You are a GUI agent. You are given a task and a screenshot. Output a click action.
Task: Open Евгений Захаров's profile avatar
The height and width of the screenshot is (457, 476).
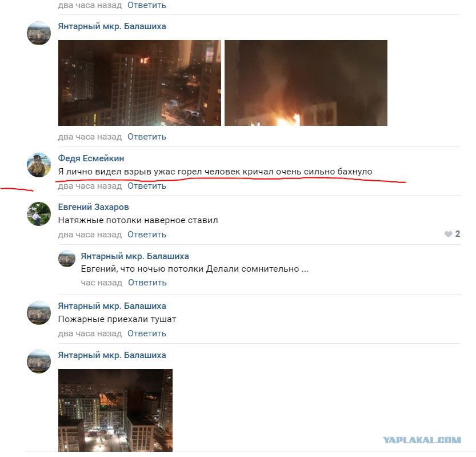click(x=39, y=213)
